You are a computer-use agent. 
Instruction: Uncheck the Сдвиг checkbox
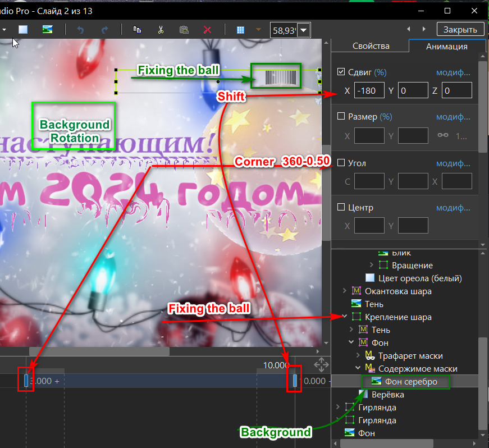point(341,72)
